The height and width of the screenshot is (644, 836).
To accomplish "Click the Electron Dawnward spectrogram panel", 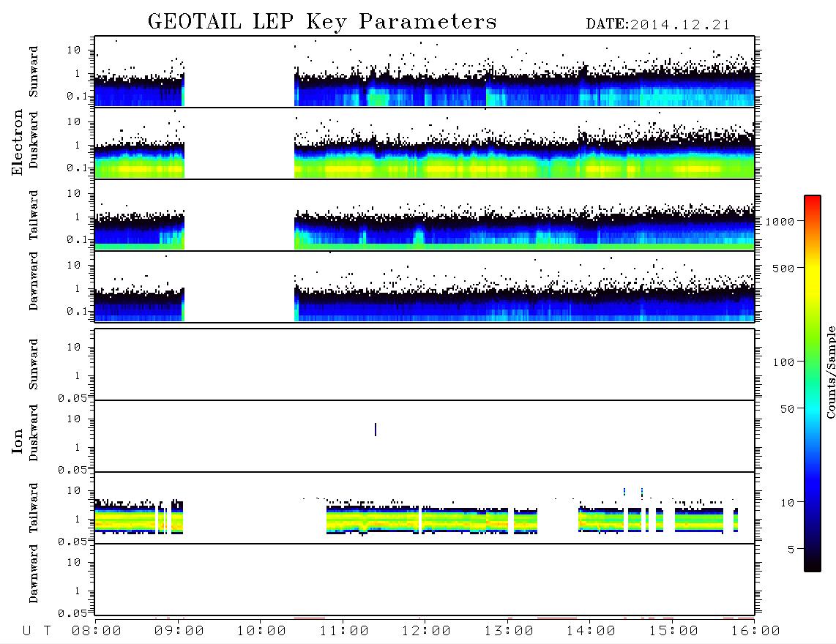I will click(x=425, y=286).
